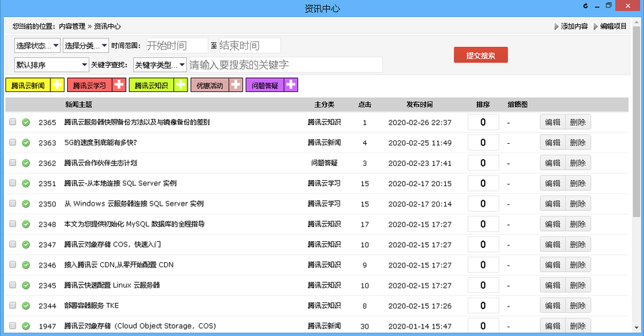Viewport: 644px width, 336px height.
Task: Open article '5G的速度到底能有多快?'
Action: 101,142
